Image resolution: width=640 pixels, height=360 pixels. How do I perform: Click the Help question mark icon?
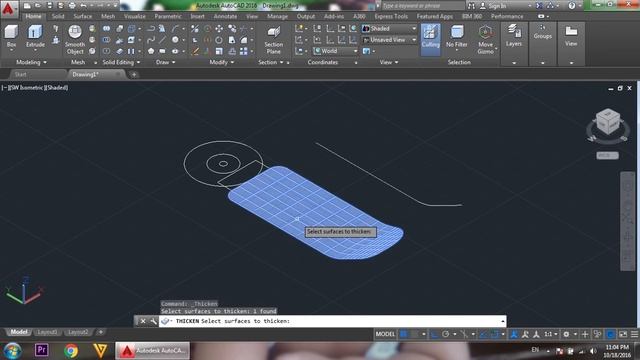[572, 5]
